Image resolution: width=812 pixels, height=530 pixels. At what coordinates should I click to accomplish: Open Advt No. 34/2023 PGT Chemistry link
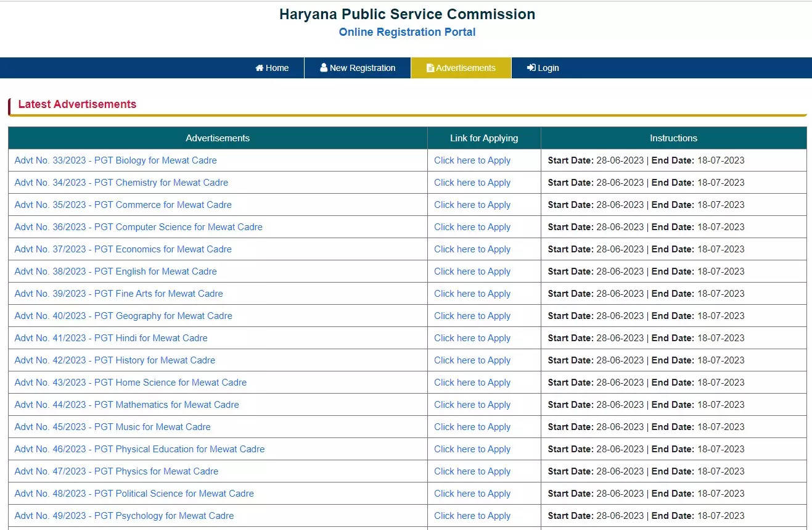pyautogui.click(x=121, y=183)
